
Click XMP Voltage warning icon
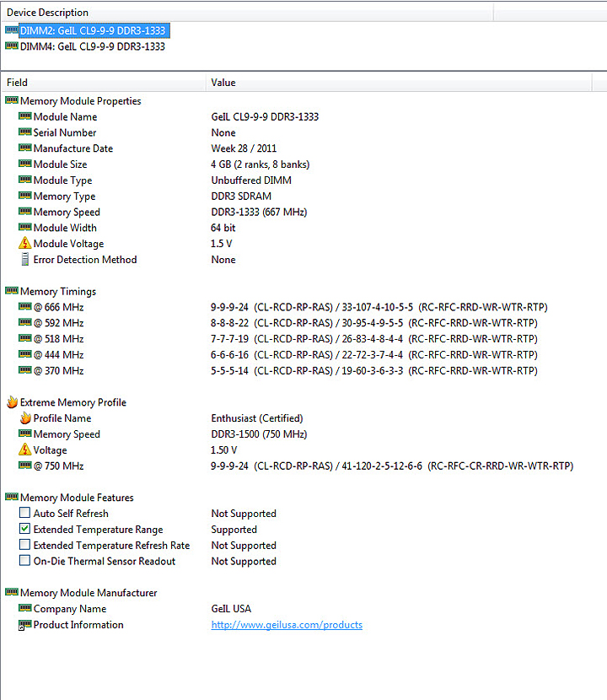25,450
